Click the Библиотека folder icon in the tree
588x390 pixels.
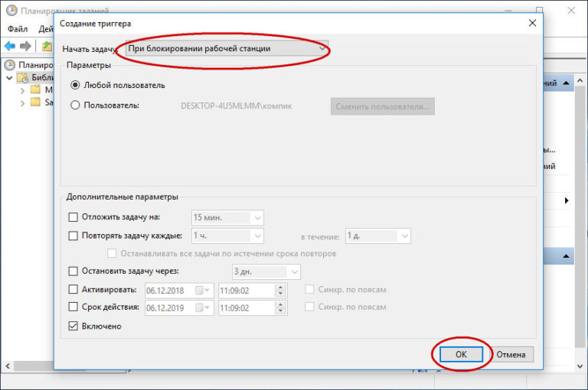pos(22,78)
